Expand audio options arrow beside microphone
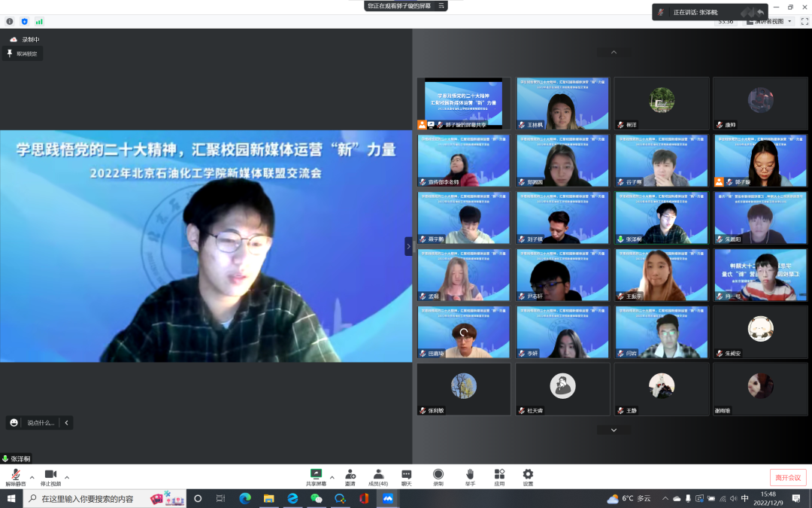Image resolution: width=812 pixels, height=508 pixels. 32,477
